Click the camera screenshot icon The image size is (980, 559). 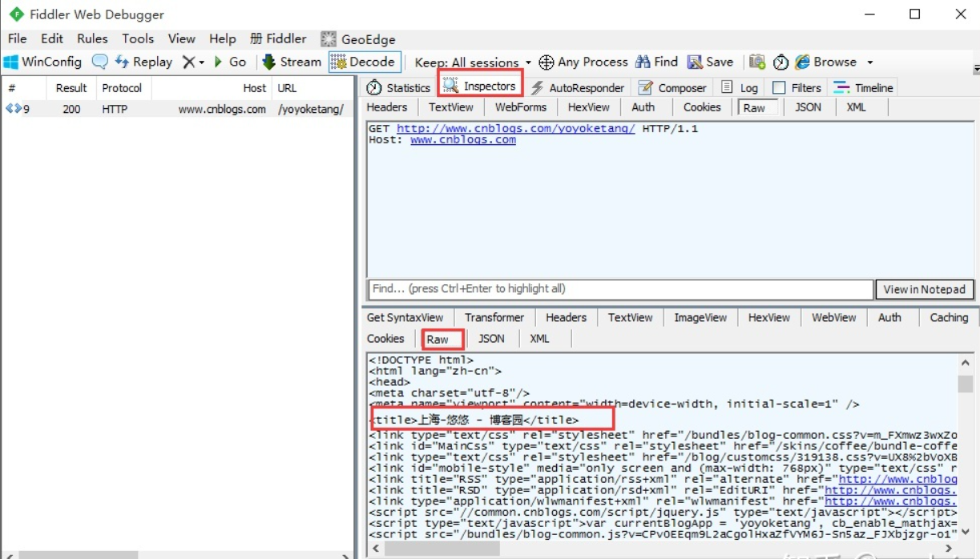pyautogui.click(x=757, y=62)
